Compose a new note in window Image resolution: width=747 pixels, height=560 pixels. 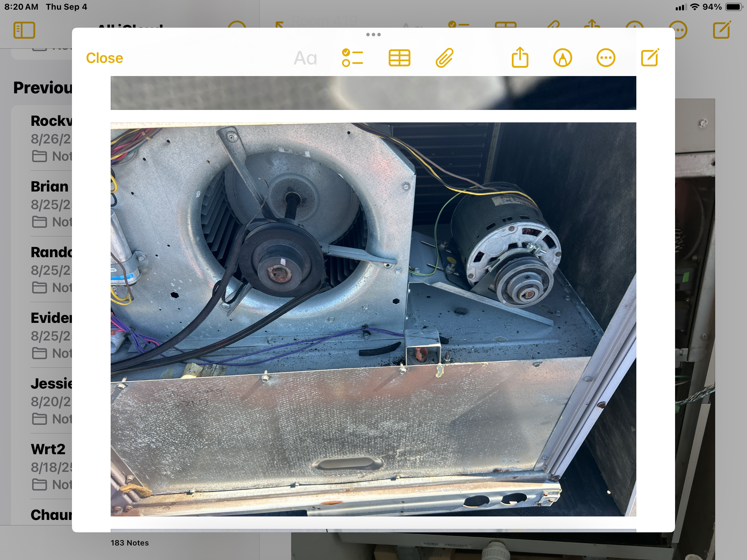point(650,58)
